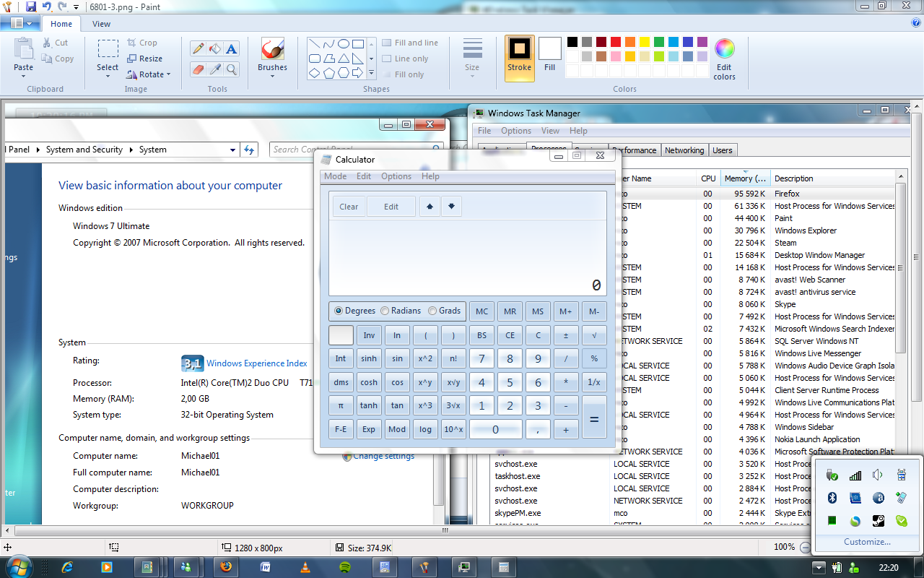Click the Crop tool
This screenshot has height=578, width=924.
point(142,43)
